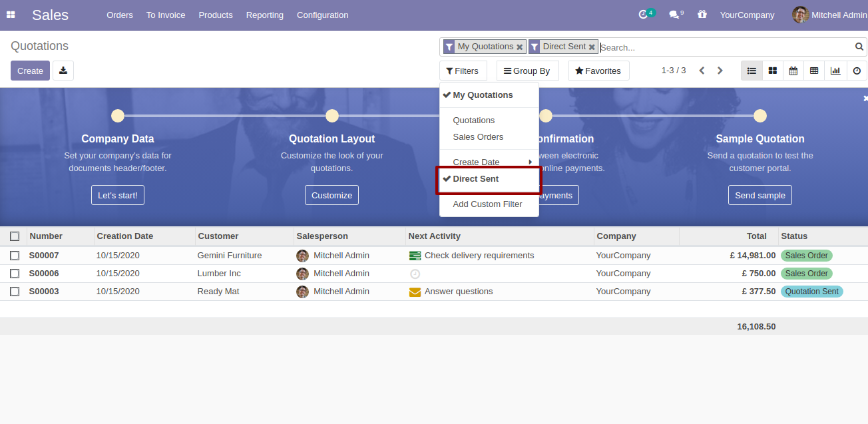The image size is (868, 424).
Task: Click the Company Data step circle
Action: [x=118, y=116]
